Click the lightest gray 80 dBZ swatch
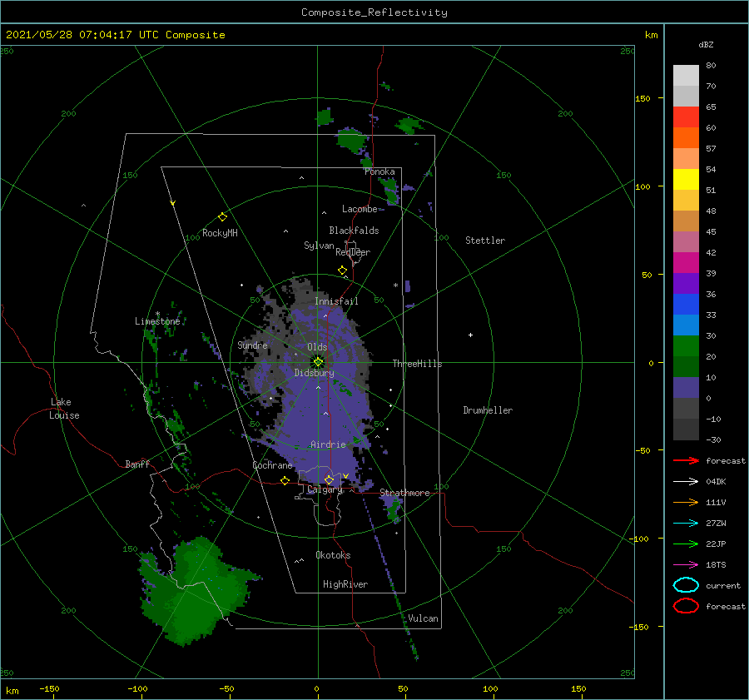This screenshot has height=700, width=749. click(x=686, y=75)
